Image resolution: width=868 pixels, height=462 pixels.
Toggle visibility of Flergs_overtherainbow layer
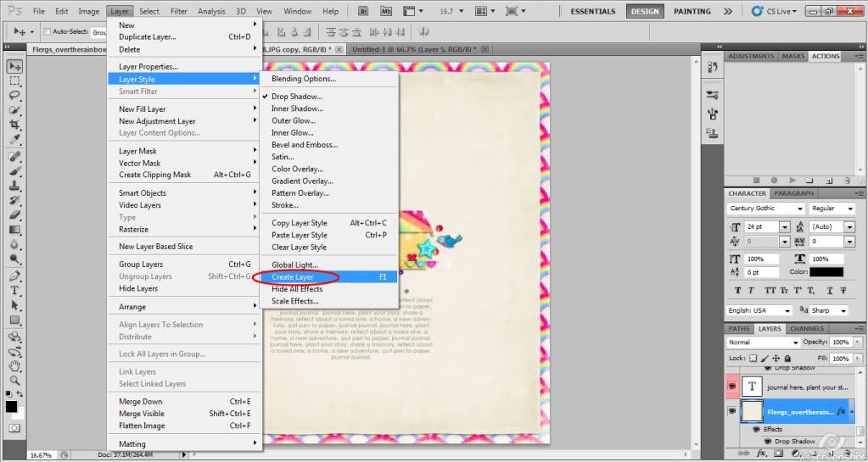[732, 411]
